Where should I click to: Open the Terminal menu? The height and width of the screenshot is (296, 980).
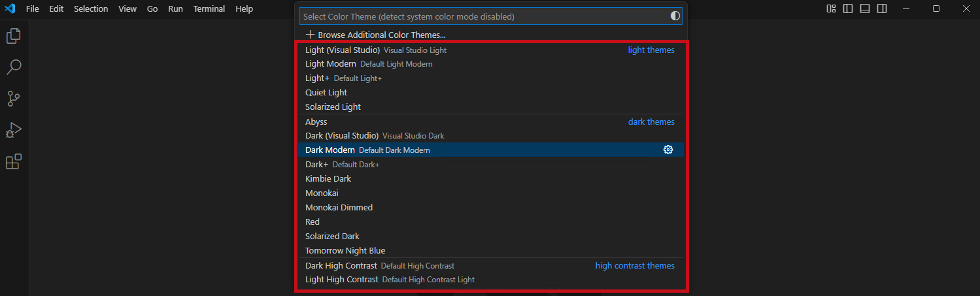coord(209,8)
